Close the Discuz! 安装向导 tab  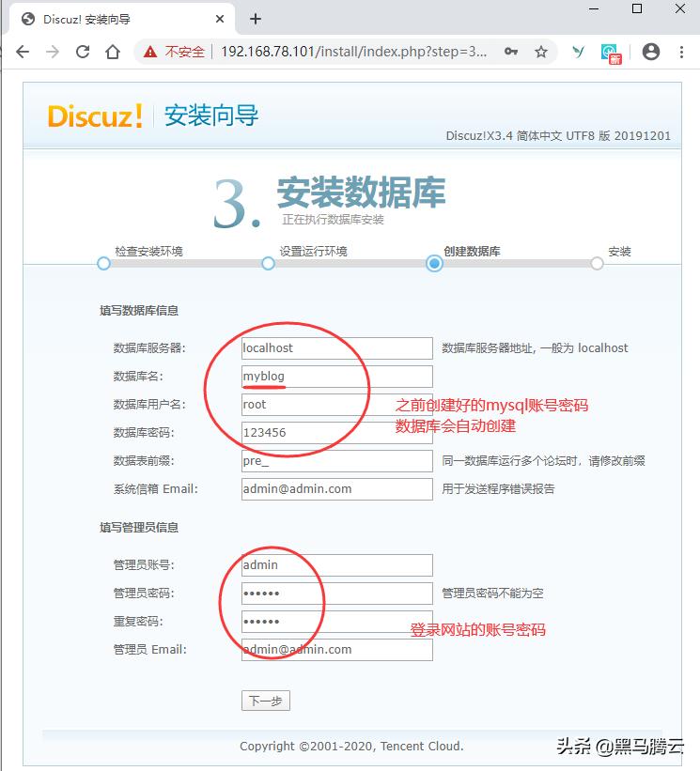point(220,19)
